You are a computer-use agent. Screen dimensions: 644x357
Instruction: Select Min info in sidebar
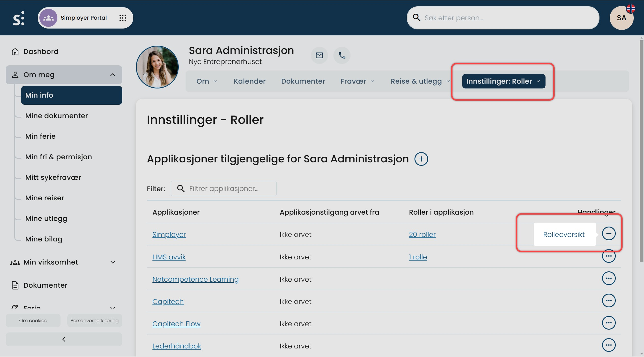pyautogui.click(x=72, y=95)
